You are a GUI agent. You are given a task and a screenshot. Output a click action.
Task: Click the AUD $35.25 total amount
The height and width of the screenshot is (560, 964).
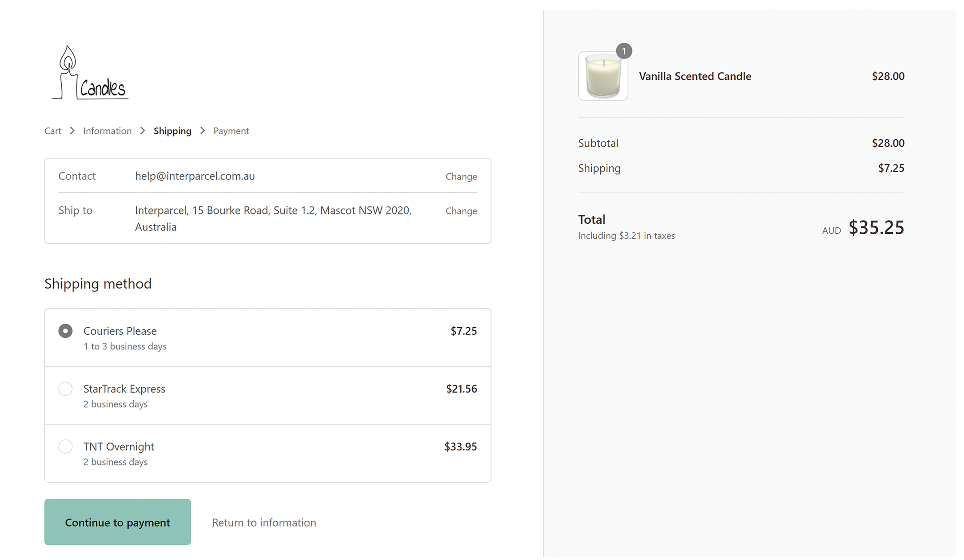pos(876,228)
